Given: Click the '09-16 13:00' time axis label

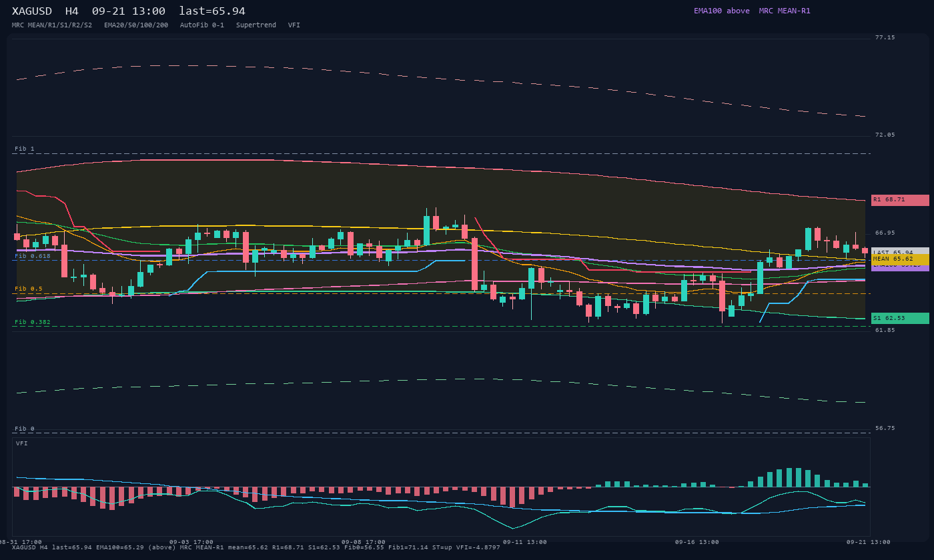Looking at the screenshot, I should coord(697,542).
